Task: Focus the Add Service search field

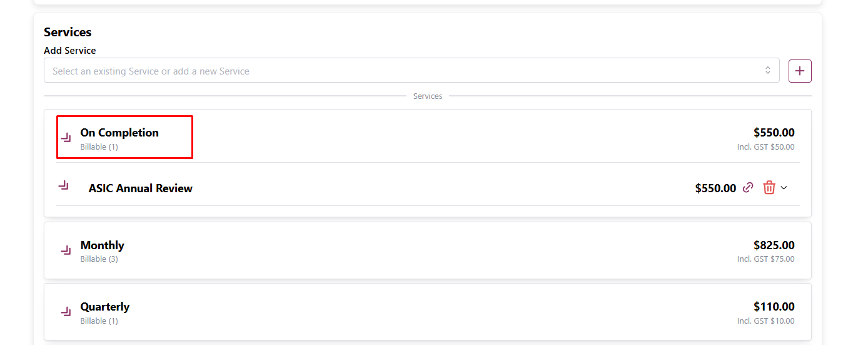Action: pyautogui.click(x=400, y=71)
